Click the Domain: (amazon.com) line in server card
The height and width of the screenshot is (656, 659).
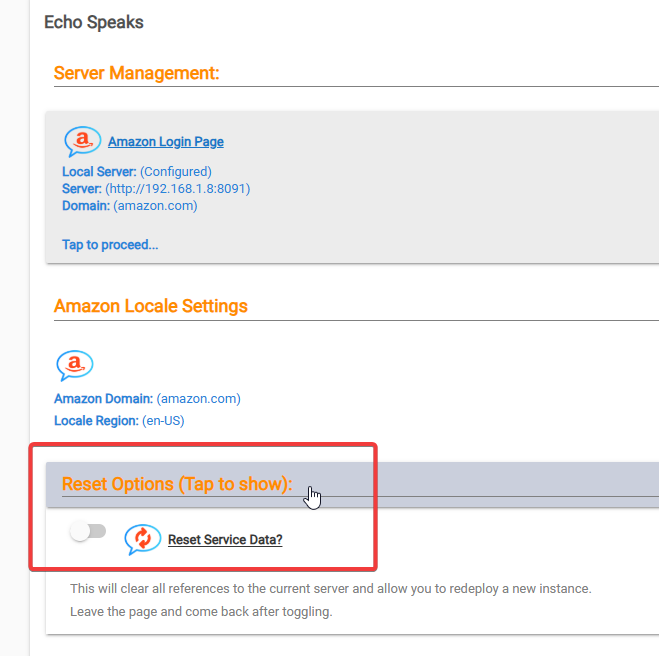[x=129, y=205]
